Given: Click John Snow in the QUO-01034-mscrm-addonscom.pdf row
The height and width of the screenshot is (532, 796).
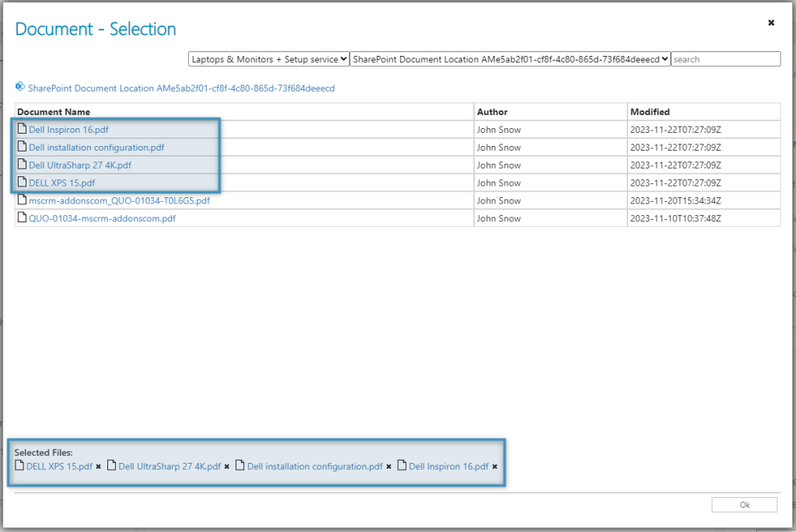Looking at the screenshot, I should [x=498, y=218].
